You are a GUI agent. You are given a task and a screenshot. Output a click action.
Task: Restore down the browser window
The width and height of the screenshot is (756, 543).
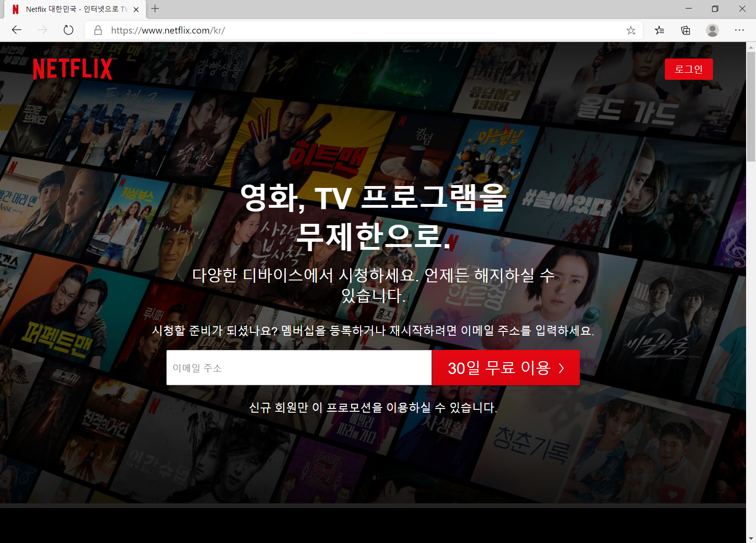715,8
